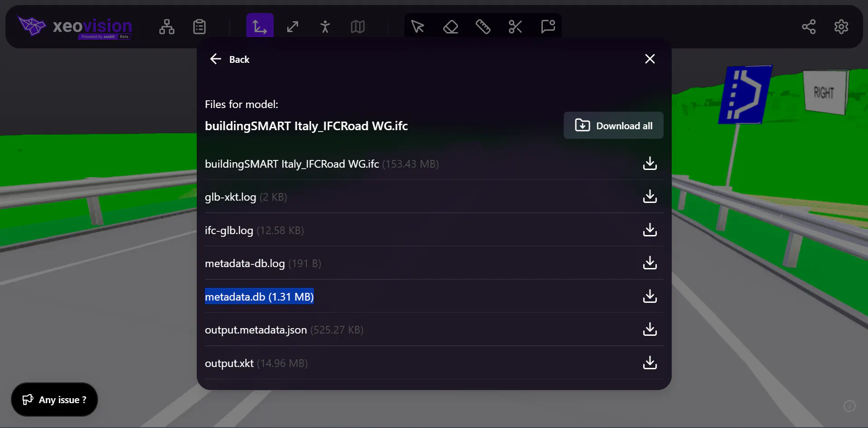Click the output.xkt file name

tap(229, 363)
